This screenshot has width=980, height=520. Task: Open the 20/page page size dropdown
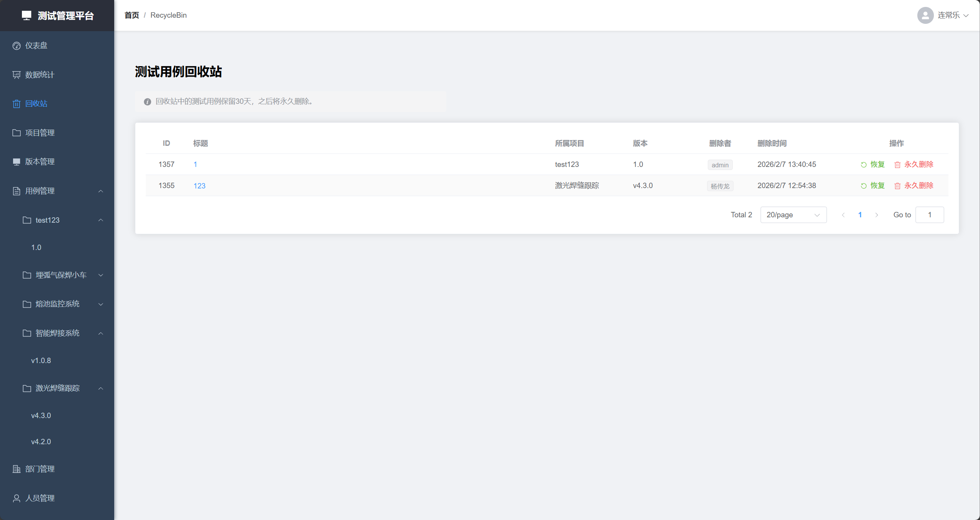793,215
